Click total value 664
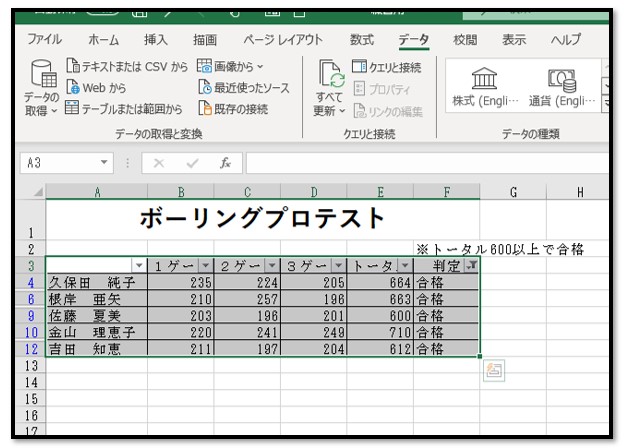The width and height of the screenshot is (624, 448). click(x=400, y=282)
